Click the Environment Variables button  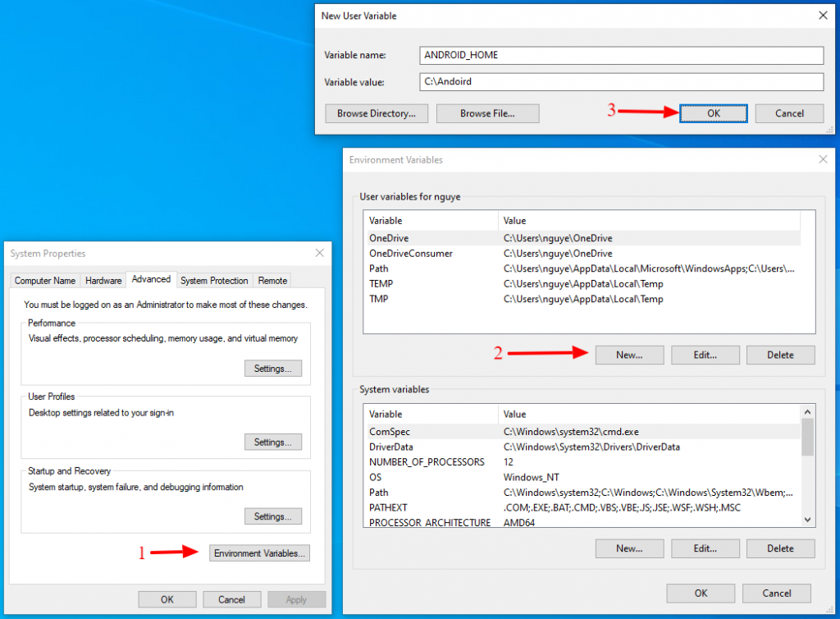pyautogui.click(x=260, y=553)
